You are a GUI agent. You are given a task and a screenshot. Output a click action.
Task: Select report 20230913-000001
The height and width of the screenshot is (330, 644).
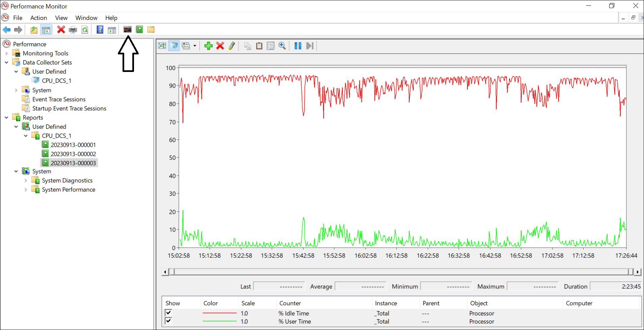[73, 145]
